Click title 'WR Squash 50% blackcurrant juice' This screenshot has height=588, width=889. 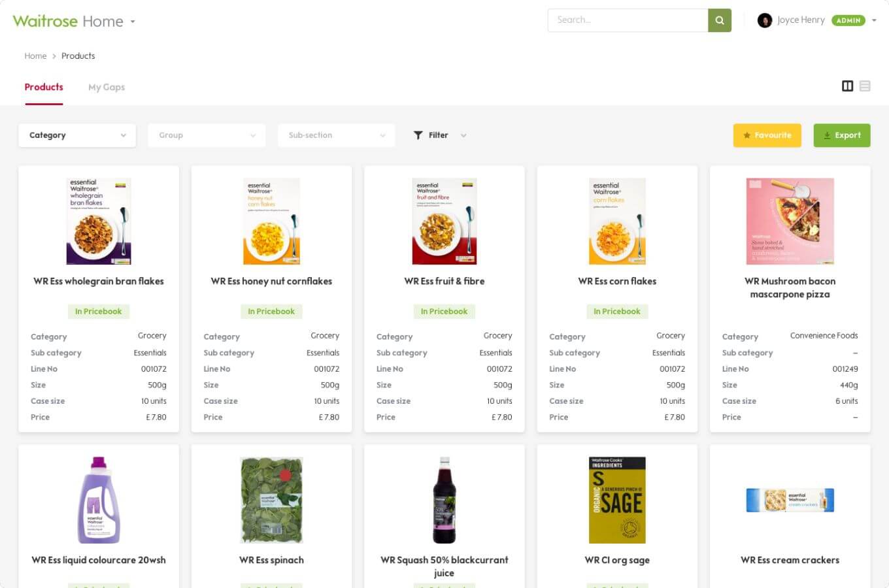tap(444, 566)
